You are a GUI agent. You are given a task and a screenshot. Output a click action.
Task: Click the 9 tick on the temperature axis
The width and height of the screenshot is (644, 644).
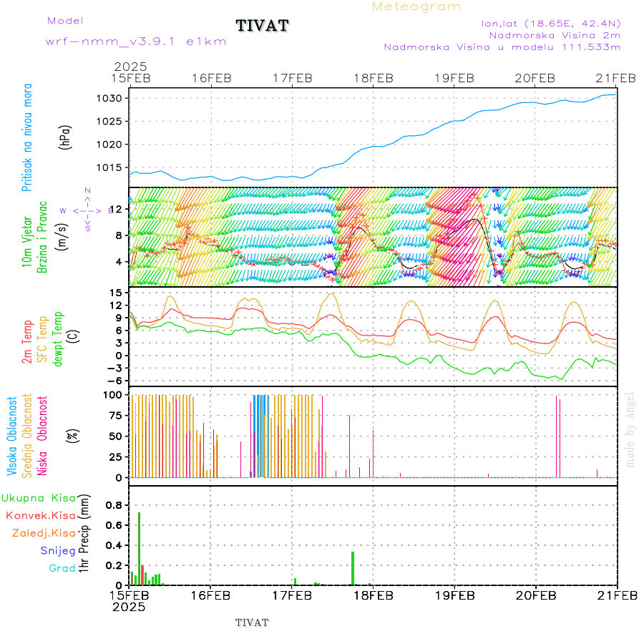click(x=119, y=318)
